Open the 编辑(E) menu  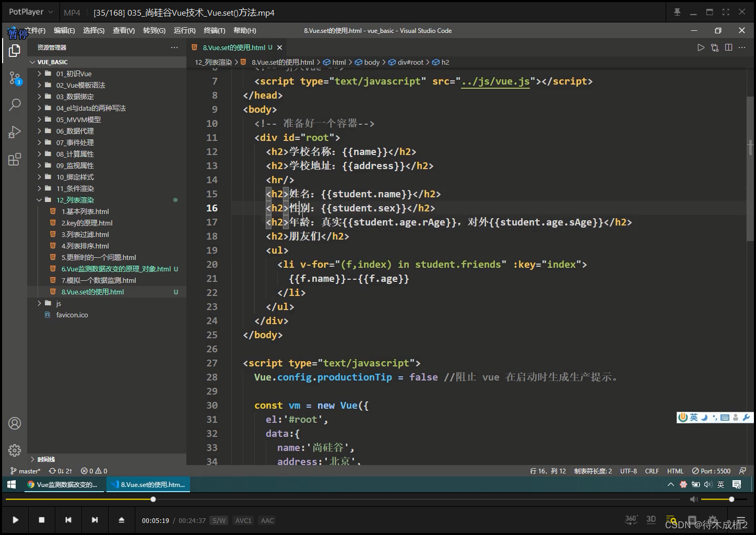pyautogui.click(x=64, y=31)
